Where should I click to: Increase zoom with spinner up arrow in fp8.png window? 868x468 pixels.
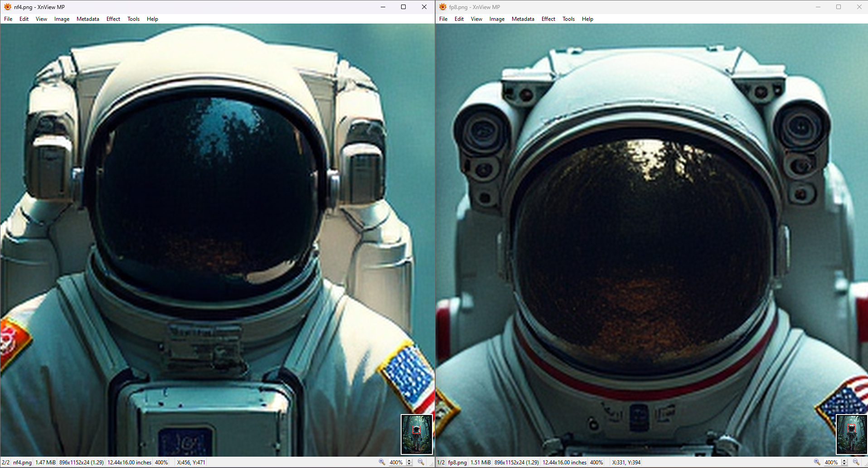coord(844,461)
